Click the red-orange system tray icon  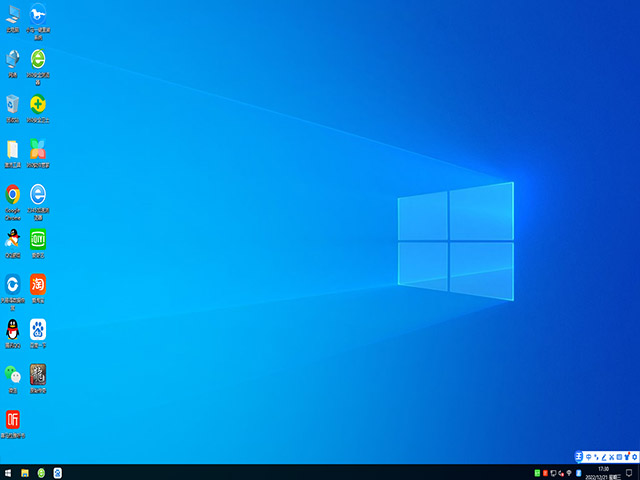click(x=545, y=473)
